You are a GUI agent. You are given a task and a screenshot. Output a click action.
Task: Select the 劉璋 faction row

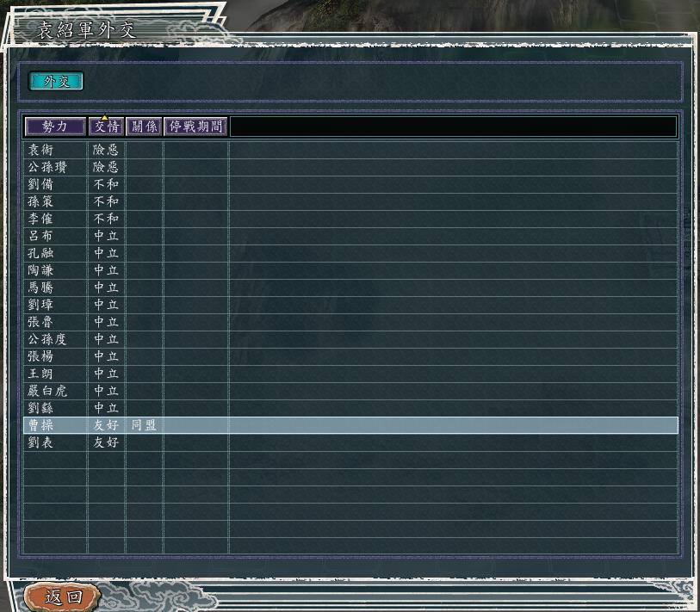click(x=350, y=305)
